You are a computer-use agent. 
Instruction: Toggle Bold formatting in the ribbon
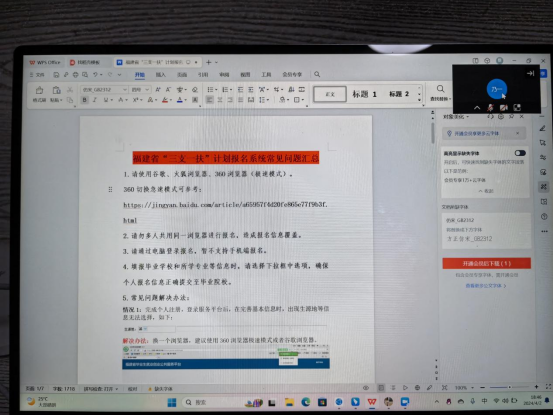[x=84, y=100]
